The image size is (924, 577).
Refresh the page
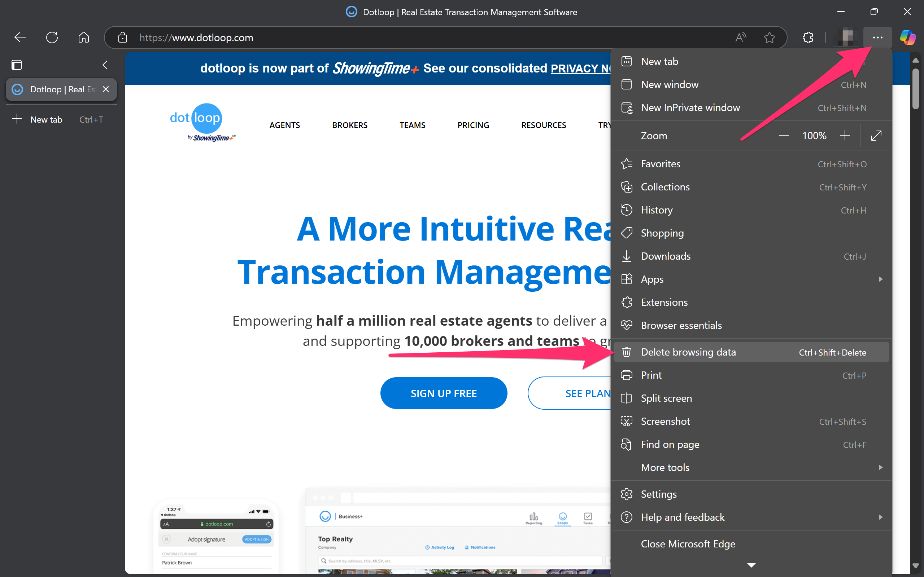click(x=52, y=38)
